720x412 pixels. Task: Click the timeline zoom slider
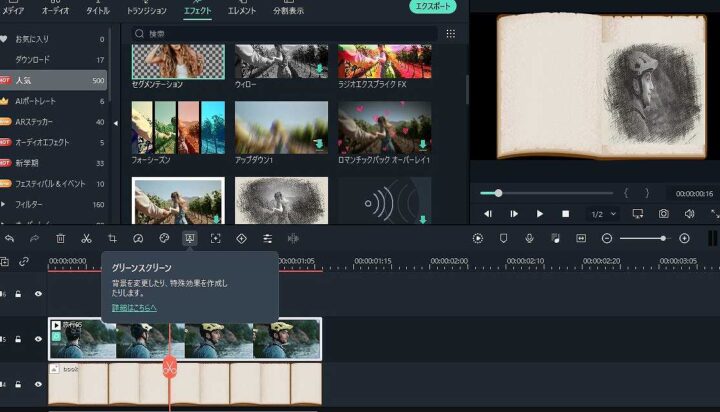tap(645, 238)
